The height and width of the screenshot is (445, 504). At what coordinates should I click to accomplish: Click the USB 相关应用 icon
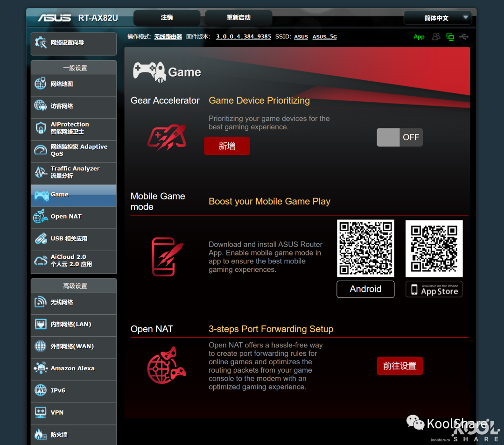(x=41, y=239)
